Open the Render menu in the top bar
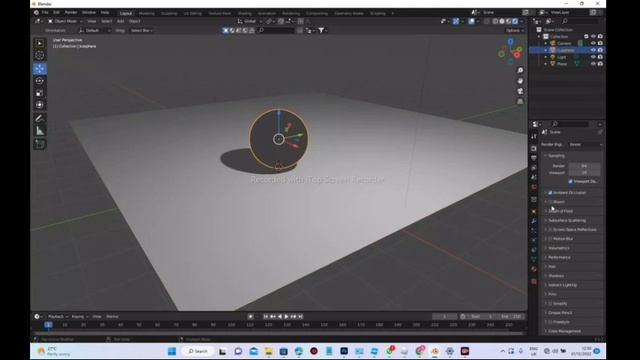The height and width of the screenshot is (360, 640). click(71, 13)
